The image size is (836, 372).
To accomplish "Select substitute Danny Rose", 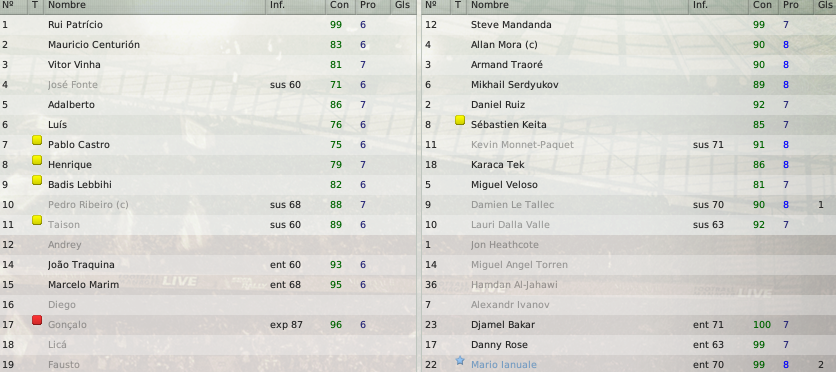I will coord(629,345).
